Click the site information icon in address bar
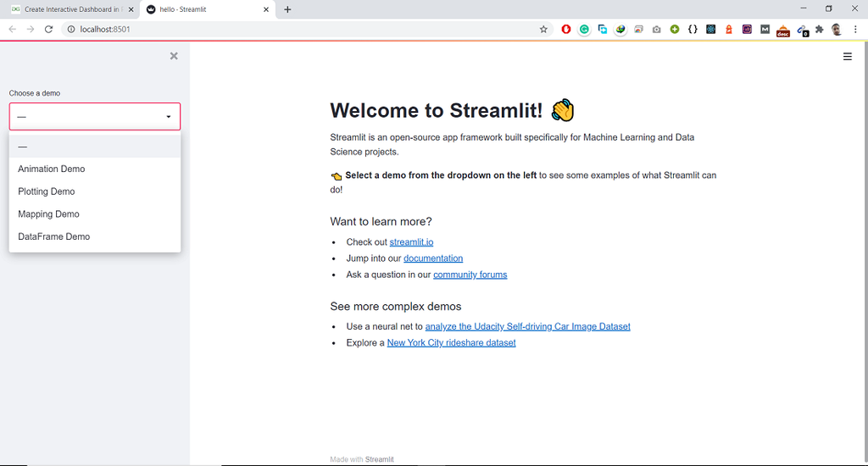 tap(71, 30)
